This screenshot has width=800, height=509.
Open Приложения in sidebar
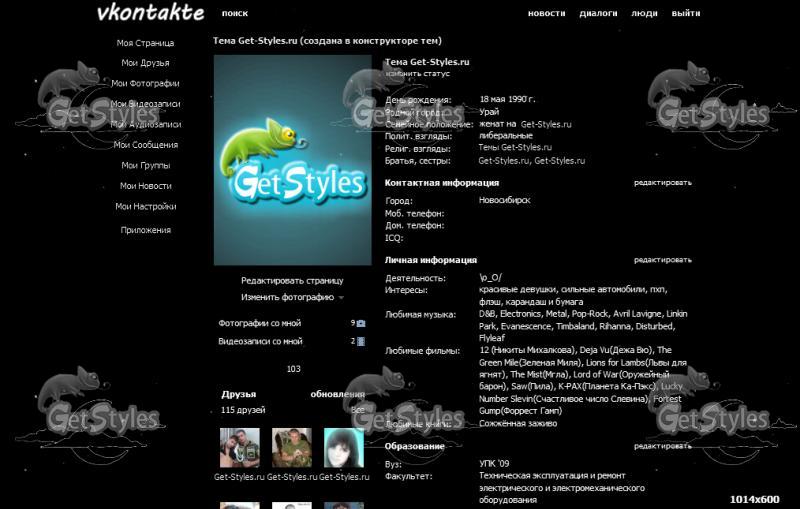coord(145,230)
